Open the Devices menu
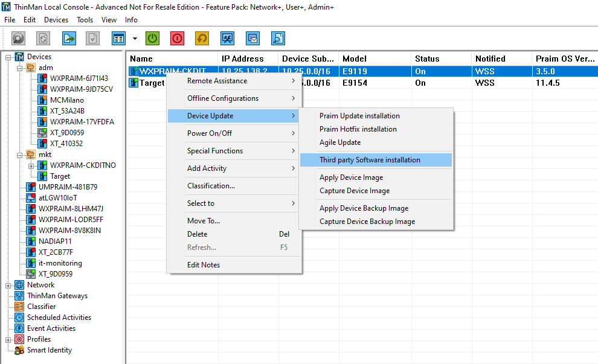The width and height of the screenshot is (598, 364). pos(56,20)
